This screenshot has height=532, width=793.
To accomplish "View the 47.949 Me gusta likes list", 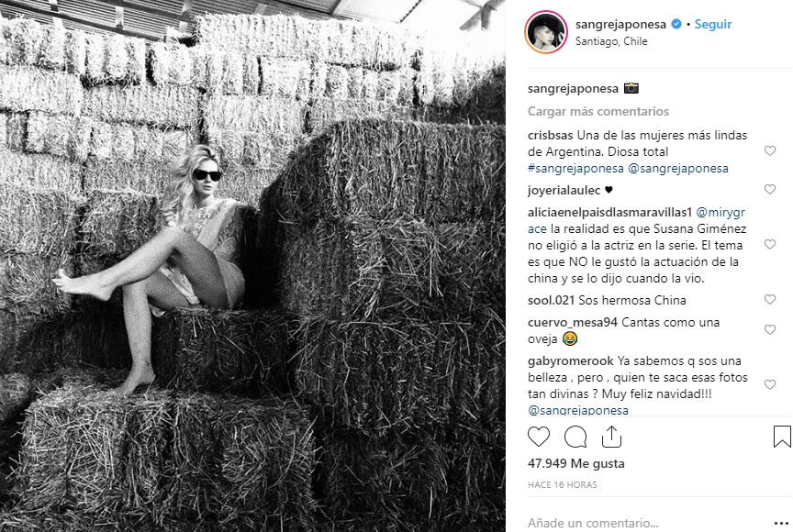I will click(576, 463).
